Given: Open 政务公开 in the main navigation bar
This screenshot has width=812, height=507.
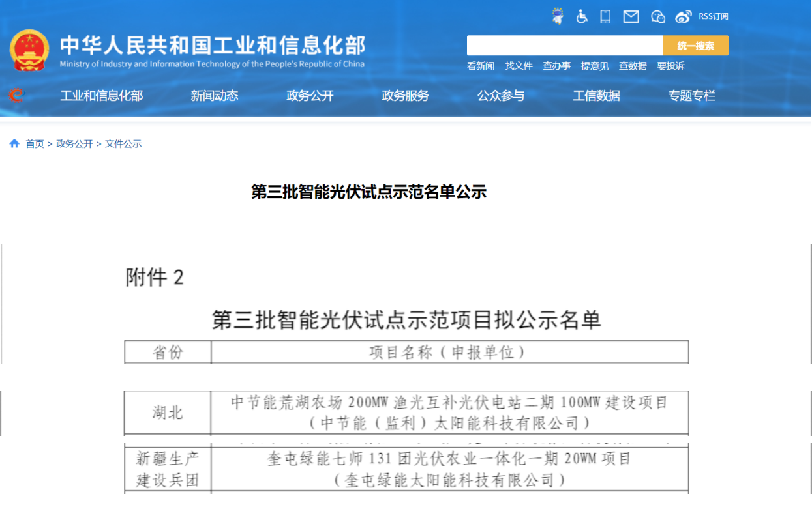Looking at the screenshot, I should point(310,96).
